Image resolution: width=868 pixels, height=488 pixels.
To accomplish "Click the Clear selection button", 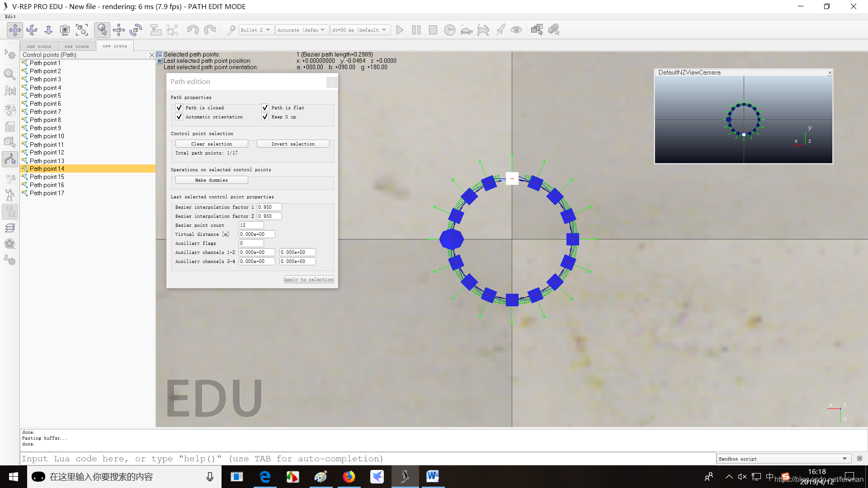I will click(x=211, y=144).
